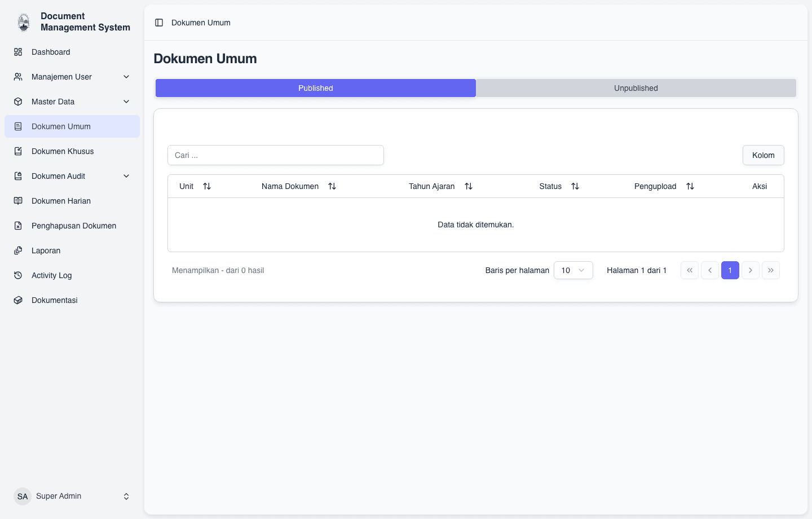812x519 pixels.
Task: Sort by Pengupload column arrows
Action: (x=690, y=186)
